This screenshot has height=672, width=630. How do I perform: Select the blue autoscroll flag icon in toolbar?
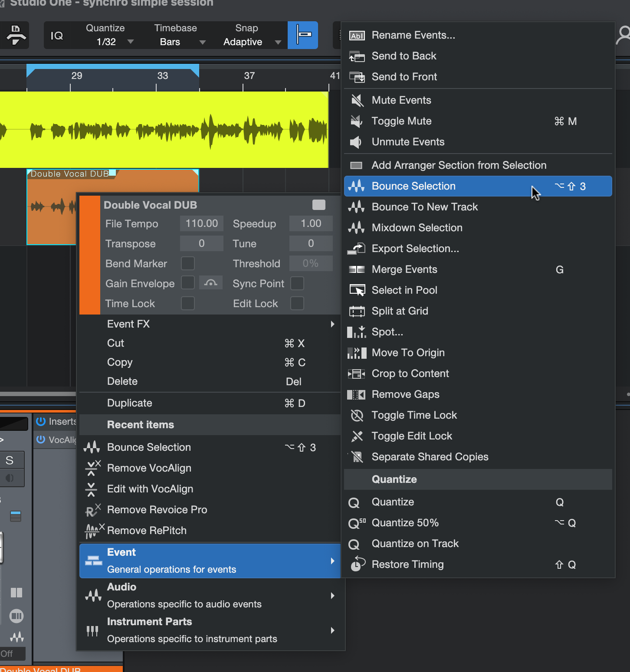coord(302,35)
